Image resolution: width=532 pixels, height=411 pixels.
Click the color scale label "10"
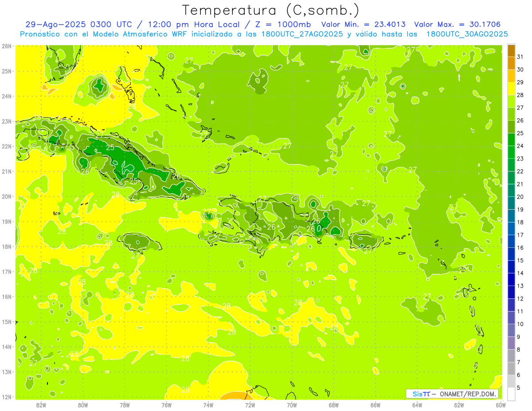(520, 324)
